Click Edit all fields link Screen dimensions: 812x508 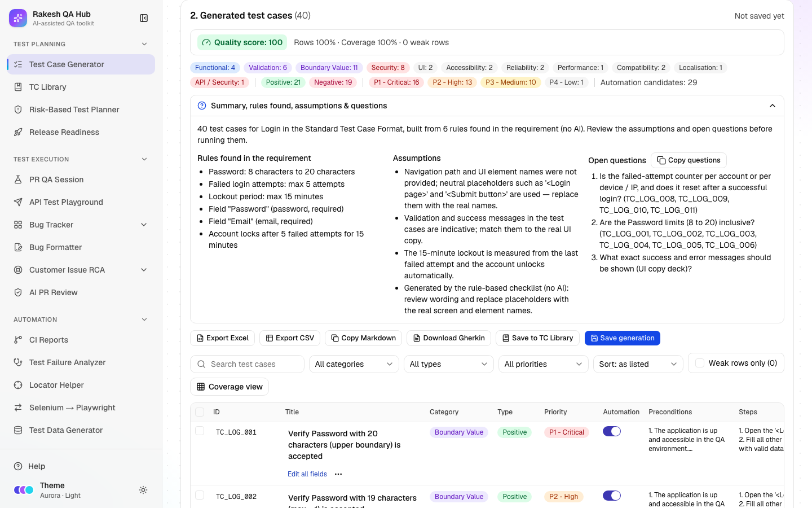pyautogui.click(x=307, y=474)
